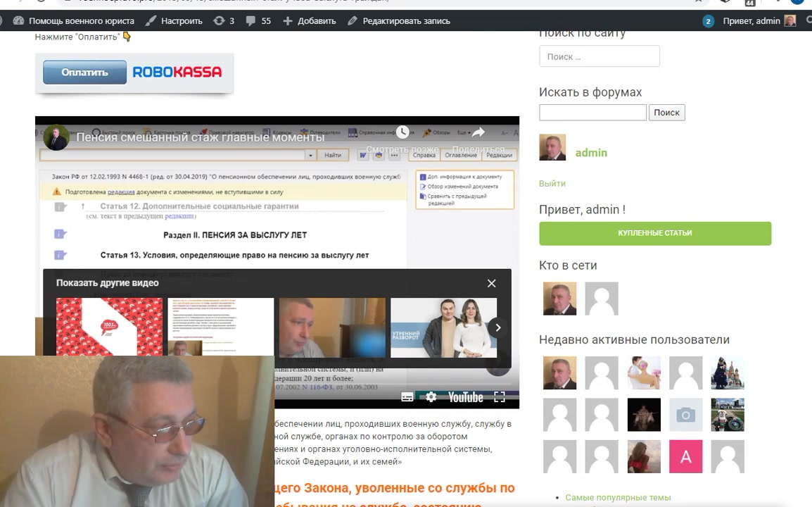
Task: Click the "Поиск" forum search button
Action: [666, 113]
